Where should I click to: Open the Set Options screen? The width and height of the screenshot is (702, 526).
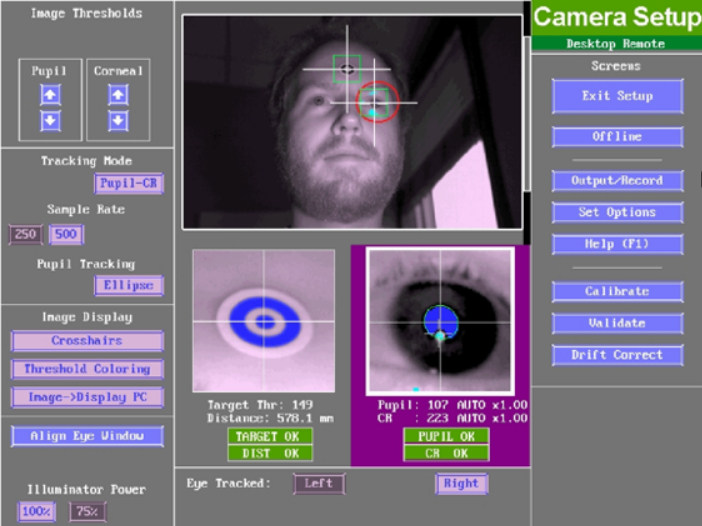point(617,212)
